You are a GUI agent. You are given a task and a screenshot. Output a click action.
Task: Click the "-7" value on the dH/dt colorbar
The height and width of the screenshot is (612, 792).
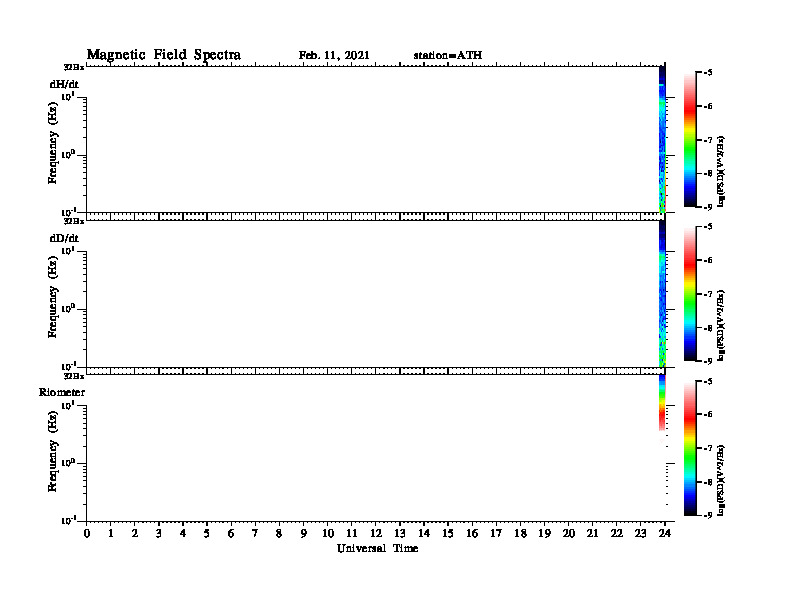pos(708,140)
